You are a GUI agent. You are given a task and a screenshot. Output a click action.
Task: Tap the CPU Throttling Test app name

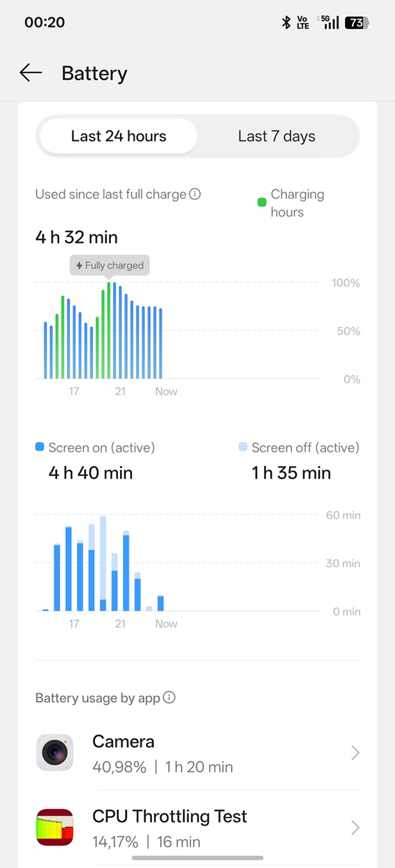[x=169, y=816]
